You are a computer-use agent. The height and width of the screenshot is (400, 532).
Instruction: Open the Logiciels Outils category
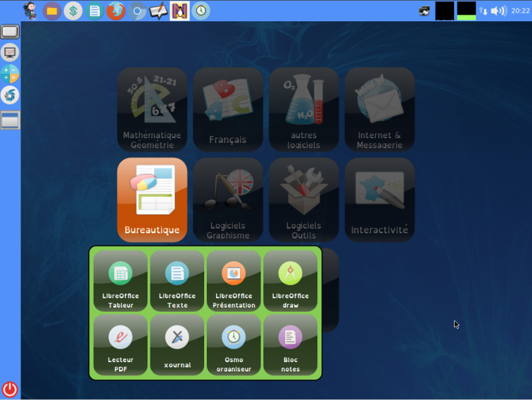[x=304, y=200]
